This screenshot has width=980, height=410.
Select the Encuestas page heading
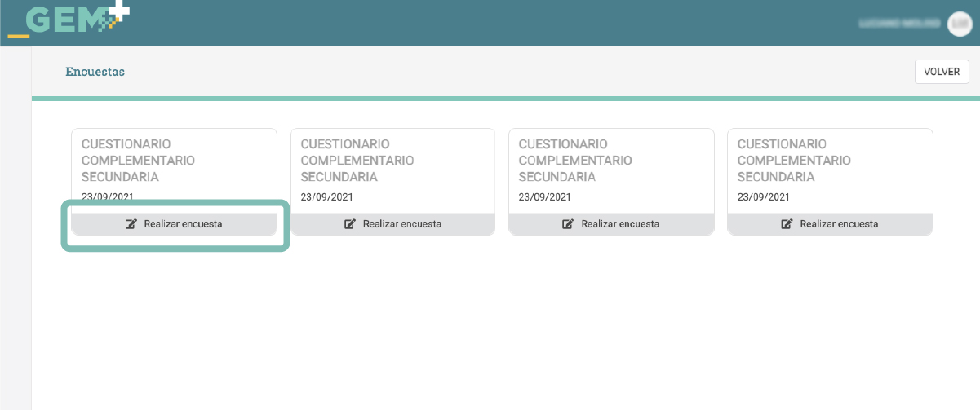pos(95,72)
